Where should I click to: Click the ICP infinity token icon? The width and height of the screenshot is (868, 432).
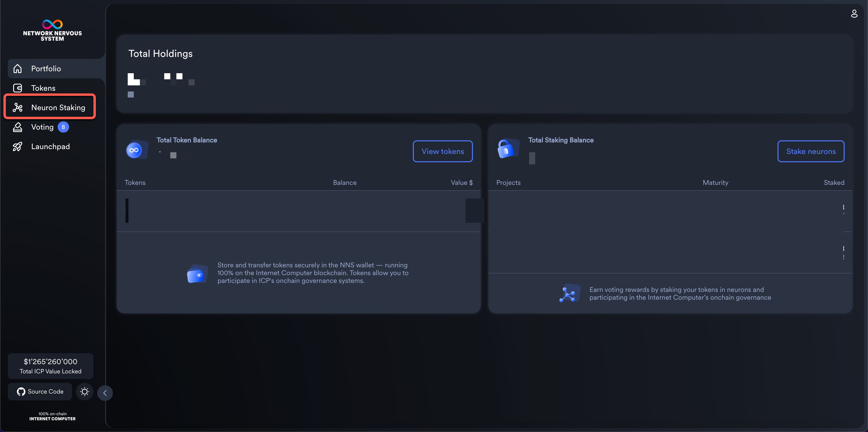coord(134,150)
